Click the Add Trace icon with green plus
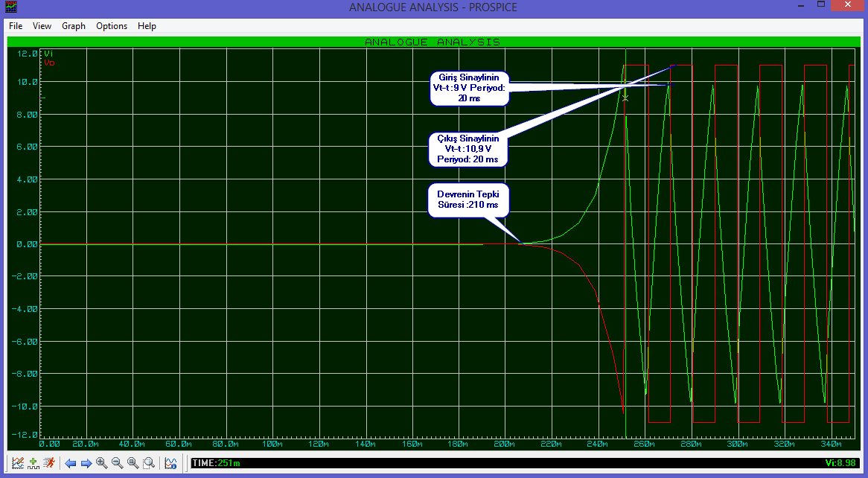 coord(33,463)
